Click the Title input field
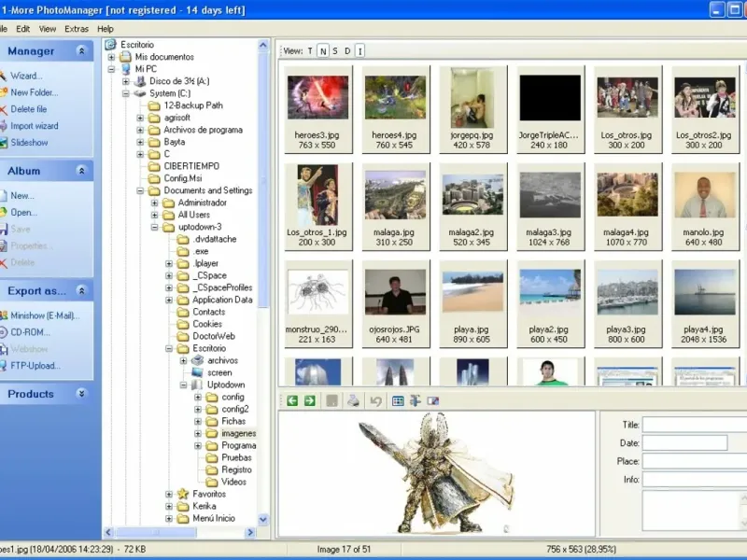Image resolution: width=747 pixels, height=560 pixels. tap(694, 425)
